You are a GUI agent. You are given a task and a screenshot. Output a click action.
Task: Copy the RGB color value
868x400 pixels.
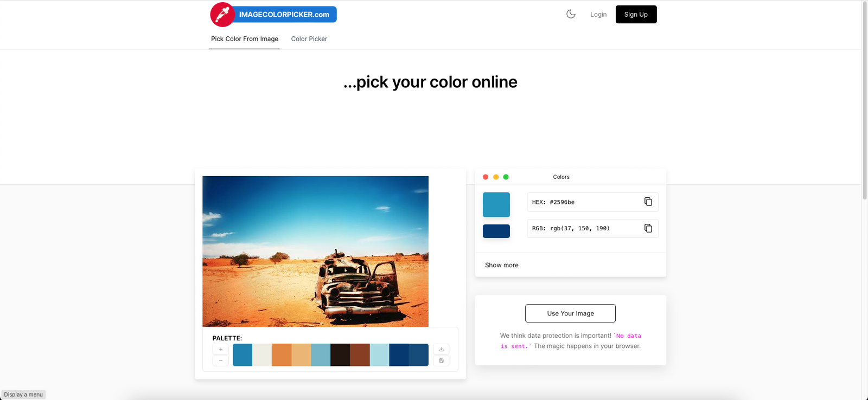click(648, 228)
